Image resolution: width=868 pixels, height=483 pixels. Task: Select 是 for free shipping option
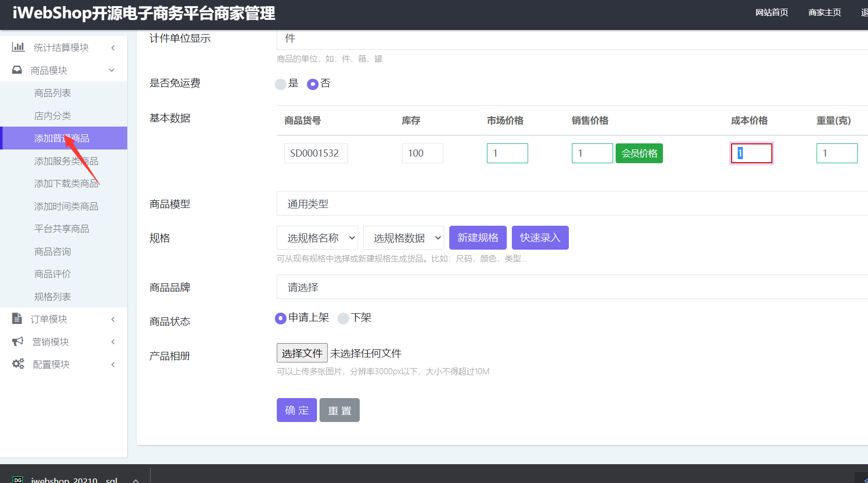pos(280,83)
